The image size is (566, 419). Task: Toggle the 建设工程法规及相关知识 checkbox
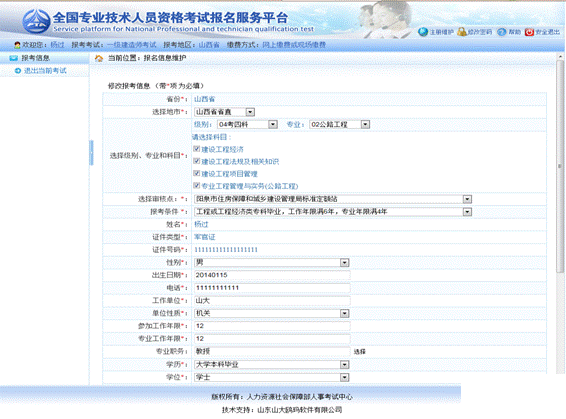(196, 161)
